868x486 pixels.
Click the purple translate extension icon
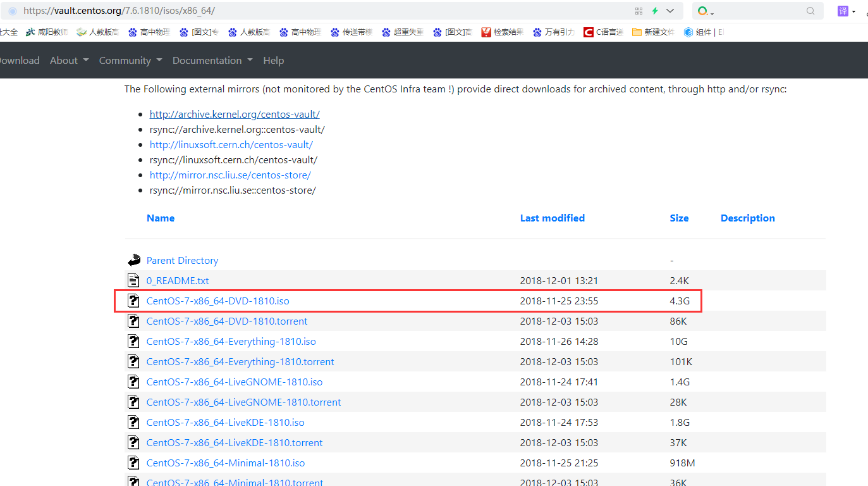click(x=843, y=11)
